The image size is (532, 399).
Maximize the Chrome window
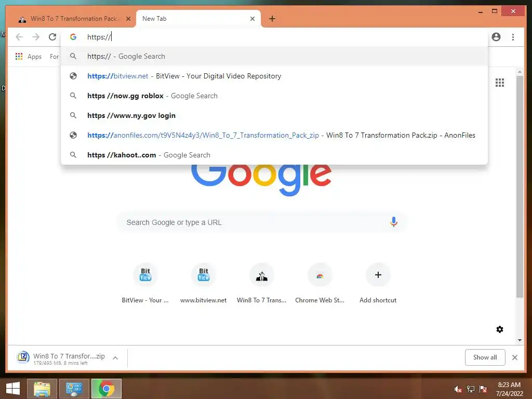click(x=495, y=11)
